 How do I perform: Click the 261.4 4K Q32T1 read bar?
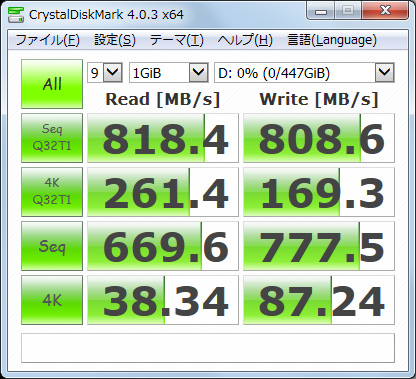163,192
